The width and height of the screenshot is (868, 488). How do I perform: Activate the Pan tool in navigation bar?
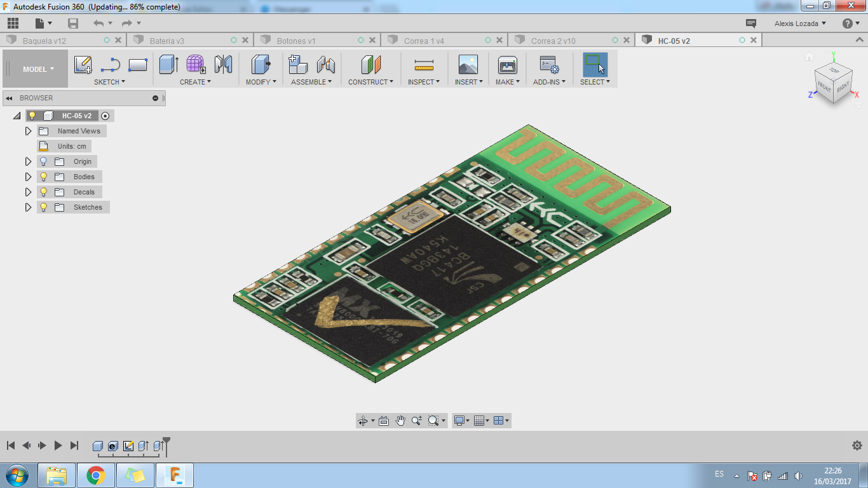[x=400, y=420]
